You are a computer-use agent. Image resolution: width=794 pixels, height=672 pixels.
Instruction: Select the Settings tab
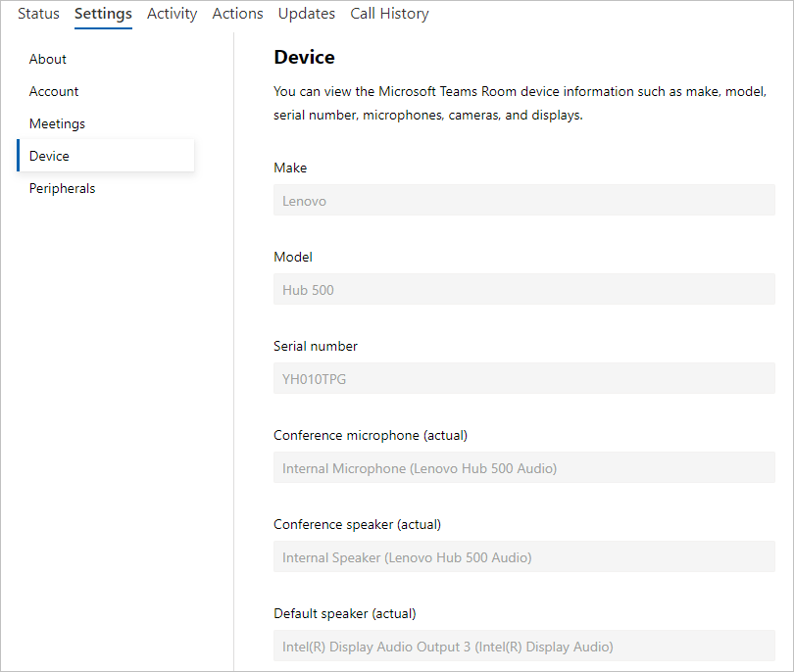click(103, 14)
